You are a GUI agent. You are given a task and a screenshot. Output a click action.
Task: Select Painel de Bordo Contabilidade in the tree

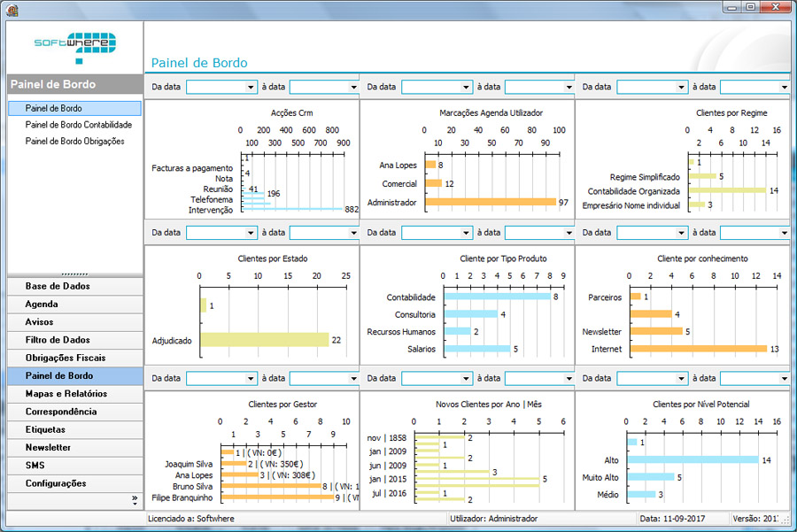(x=78, y=125)
